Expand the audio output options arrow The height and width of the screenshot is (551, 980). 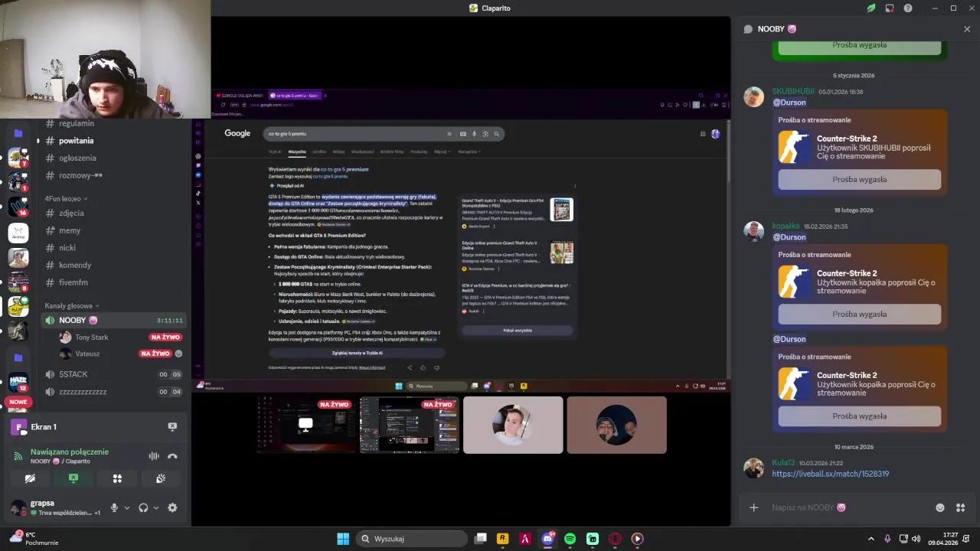156,507
